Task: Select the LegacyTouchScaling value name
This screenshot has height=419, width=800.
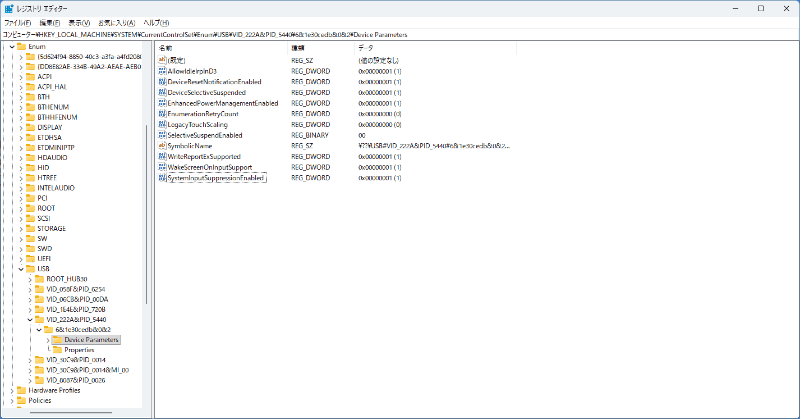Action: (197, 125)
